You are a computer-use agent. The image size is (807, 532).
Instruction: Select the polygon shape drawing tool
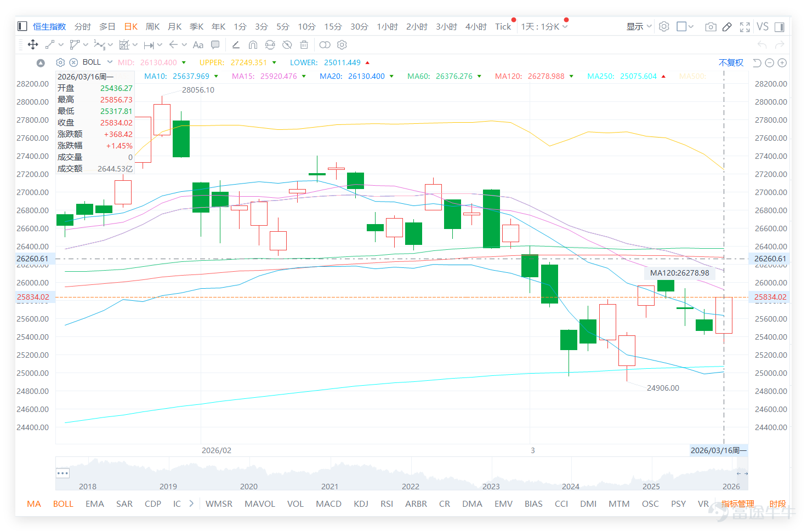coord(75,45)
